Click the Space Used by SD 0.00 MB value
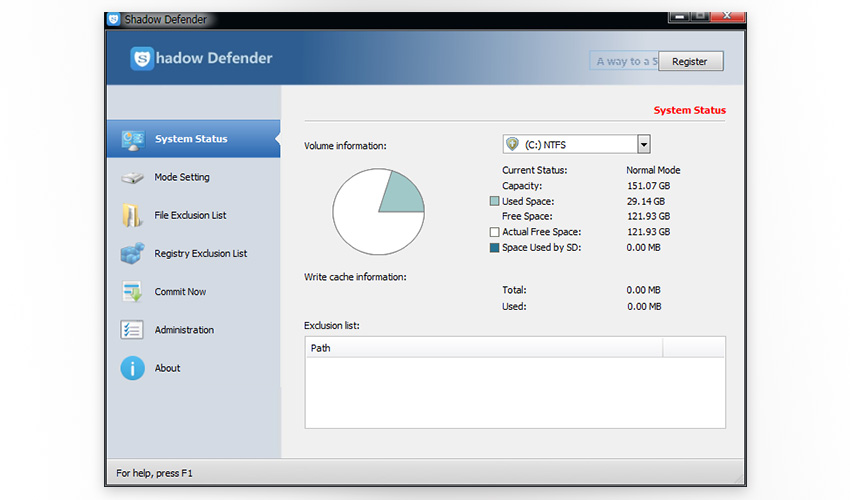Screen dimensions: 850x500 [643, 248]
